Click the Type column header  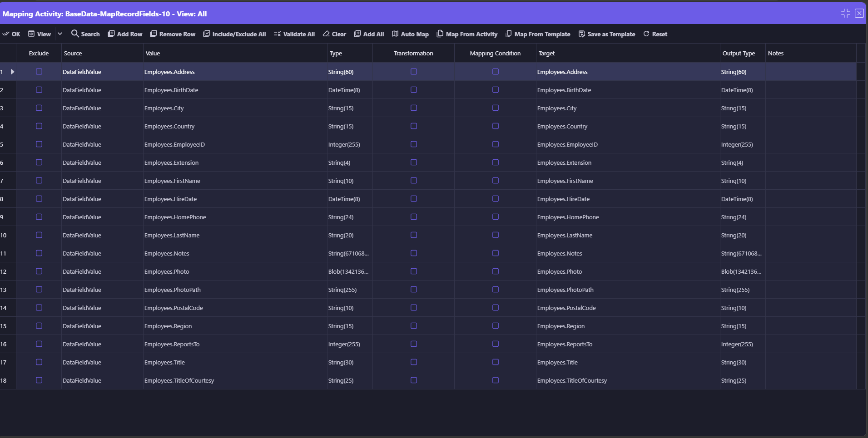pyautogui.click(x=350, y=53)
